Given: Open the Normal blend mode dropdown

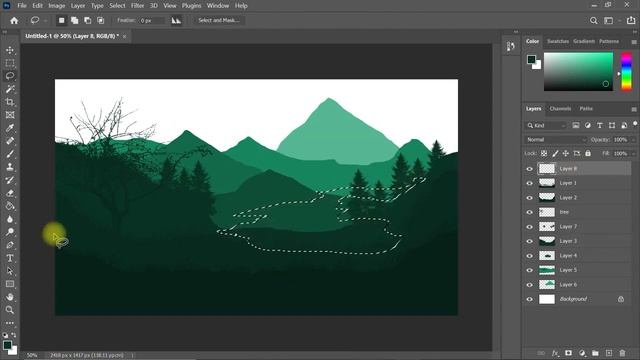Looking at the screenshot, I should tap(556, 140).
